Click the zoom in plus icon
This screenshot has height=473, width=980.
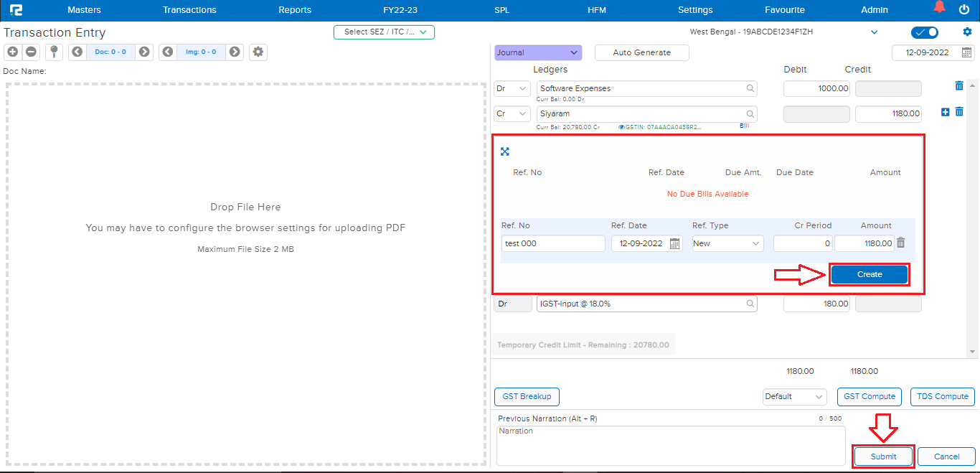click(13, 52)
